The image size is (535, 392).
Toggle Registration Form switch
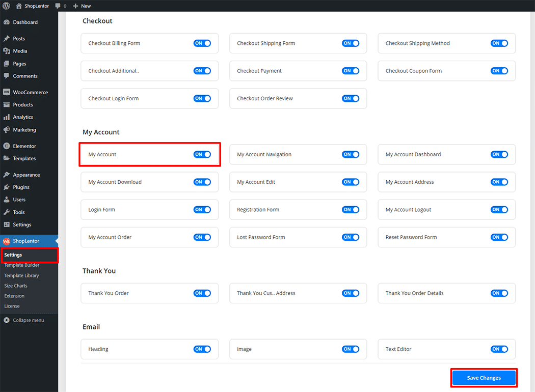351,210
